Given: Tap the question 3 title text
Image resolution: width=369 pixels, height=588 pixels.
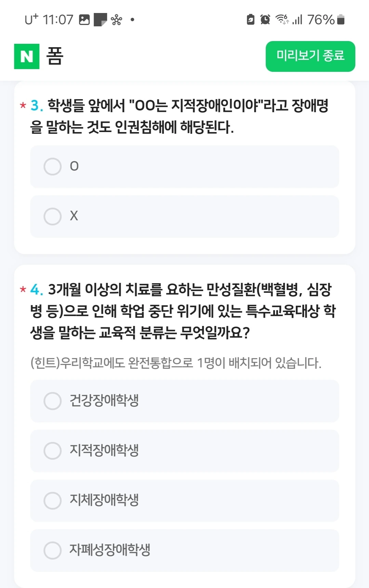Looking at the screenshot, I should tap(180, 116).
